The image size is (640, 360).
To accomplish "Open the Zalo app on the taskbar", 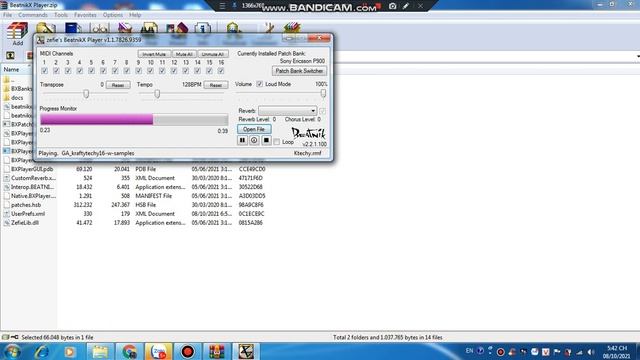I will [158, 351].
